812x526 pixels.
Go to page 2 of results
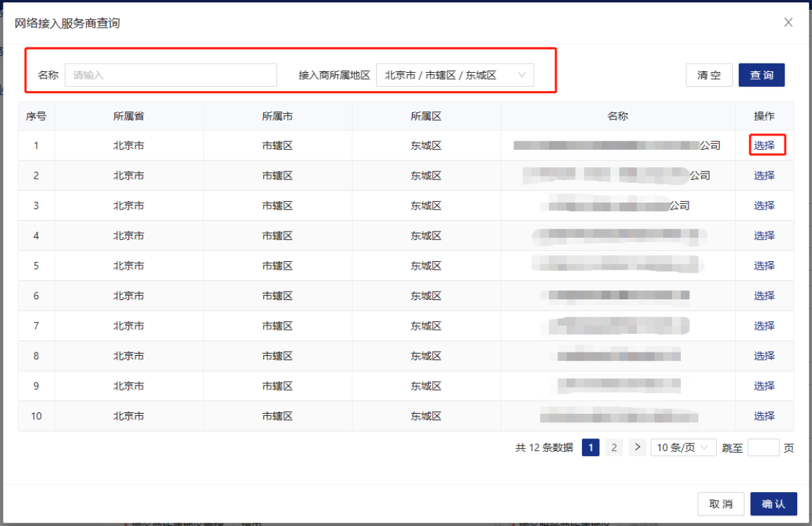(x=614, y=447)
